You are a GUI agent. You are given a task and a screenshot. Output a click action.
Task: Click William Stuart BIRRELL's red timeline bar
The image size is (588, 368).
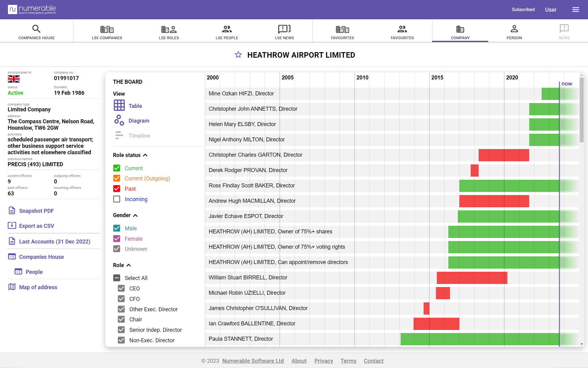472,278
